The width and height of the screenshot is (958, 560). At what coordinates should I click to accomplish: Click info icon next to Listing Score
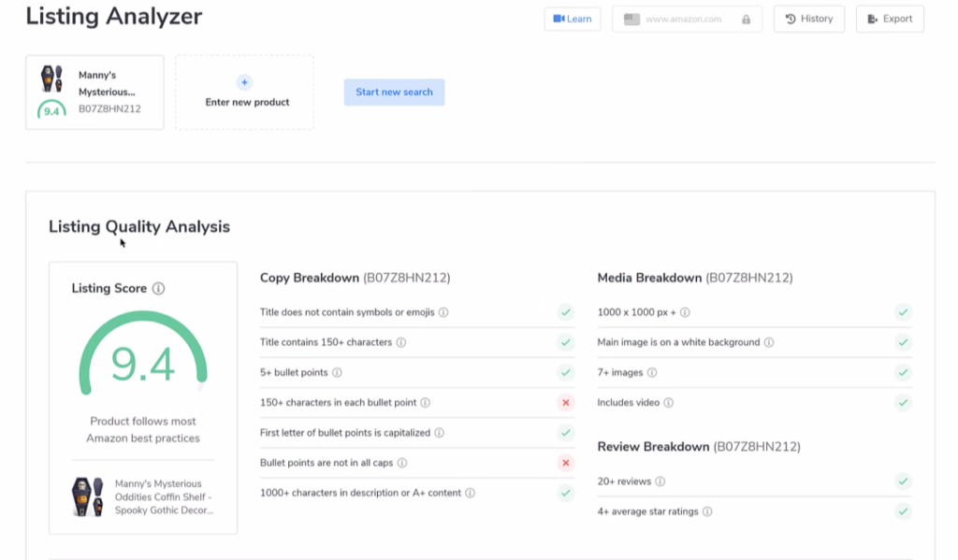point(158,289)
